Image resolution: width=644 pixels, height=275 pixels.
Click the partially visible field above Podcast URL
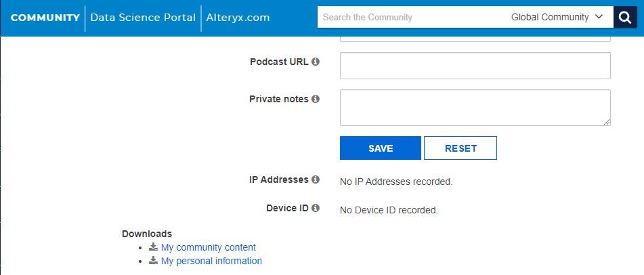coord(475,39)
